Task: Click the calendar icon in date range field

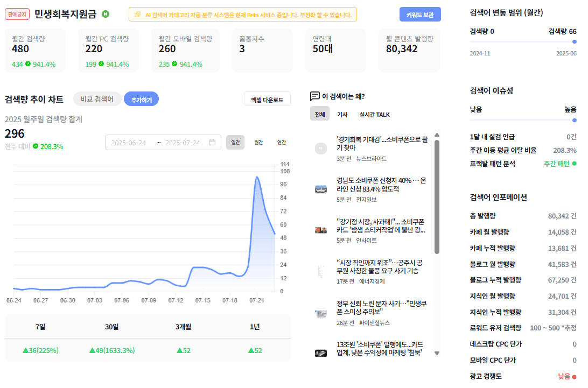Action: [x=212, y=143]
